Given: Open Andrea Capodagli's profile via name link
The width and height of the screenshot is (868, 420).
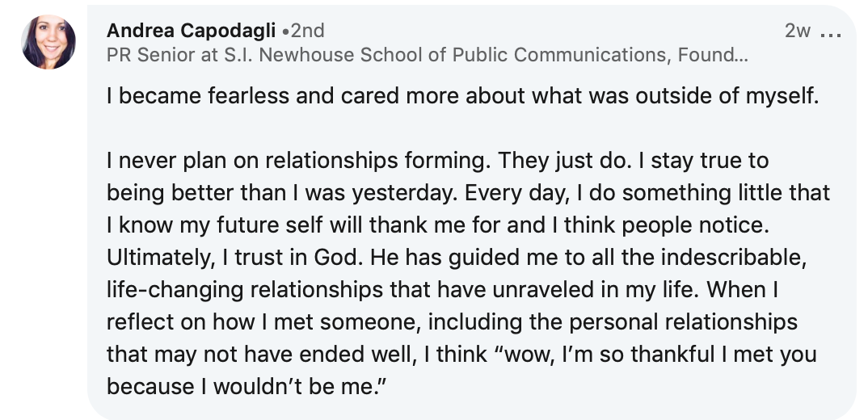Looking at the screenshot, I should pos(191,31).
